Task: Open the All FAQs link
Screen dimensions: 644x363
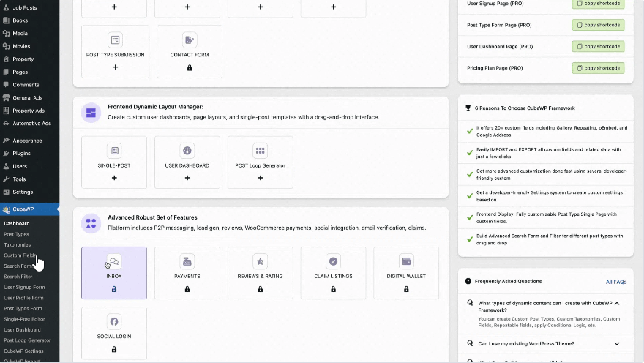Action: tap(615, 281)
